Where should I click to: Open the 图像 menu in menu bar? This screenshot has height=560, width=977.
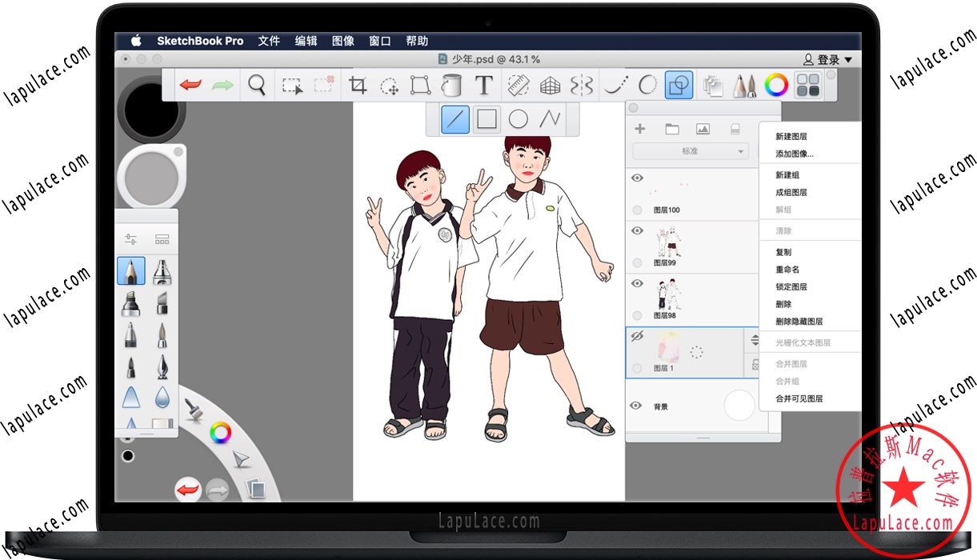tap(342, 41)
